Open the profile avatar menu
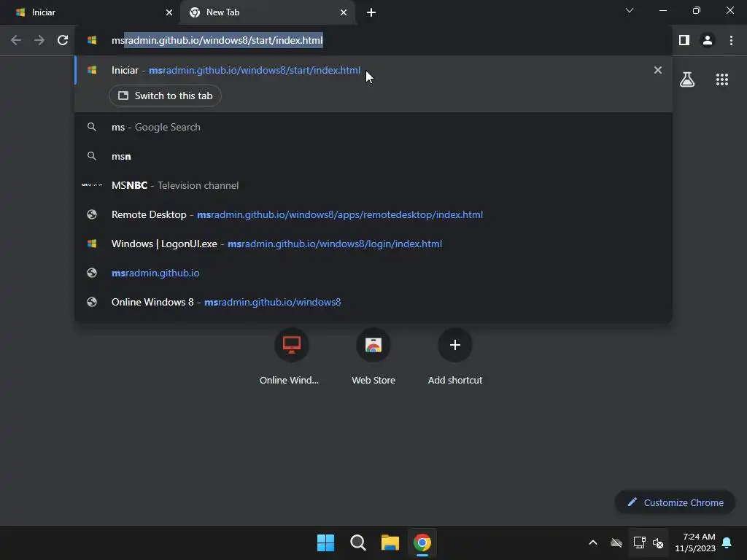The height and width of the screenshot is (560, 747). pyautogui.click(x=708, y=41)
